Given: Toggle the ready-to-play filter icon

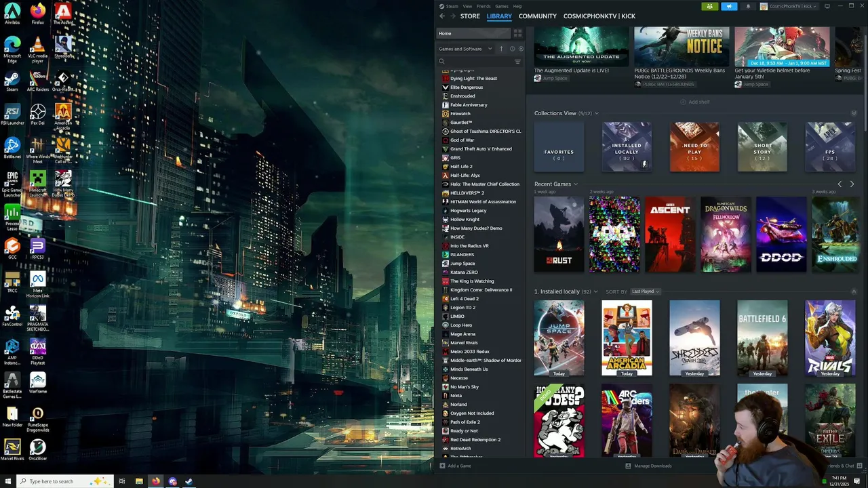Looking at the screenshot, I should click(x=519, y=49).
